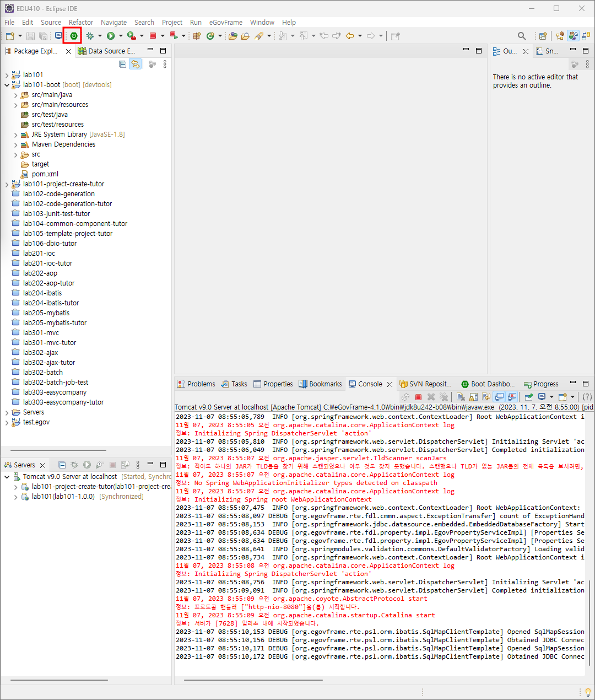Open the Refactor menu
The image size is (595, 700).
pyautogui.click(x=81, y=23)
